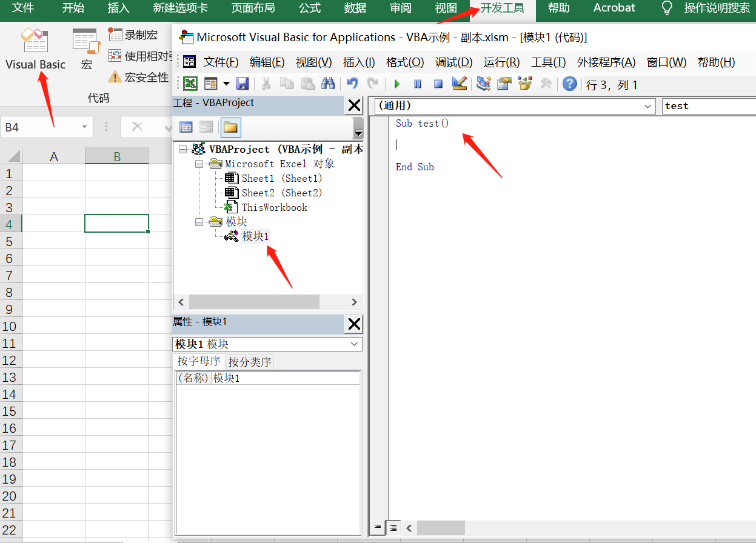Screen dimensions: 756x543
Task: Click the Insert UserForm toolbar icon
Action: tap(211, 84)
